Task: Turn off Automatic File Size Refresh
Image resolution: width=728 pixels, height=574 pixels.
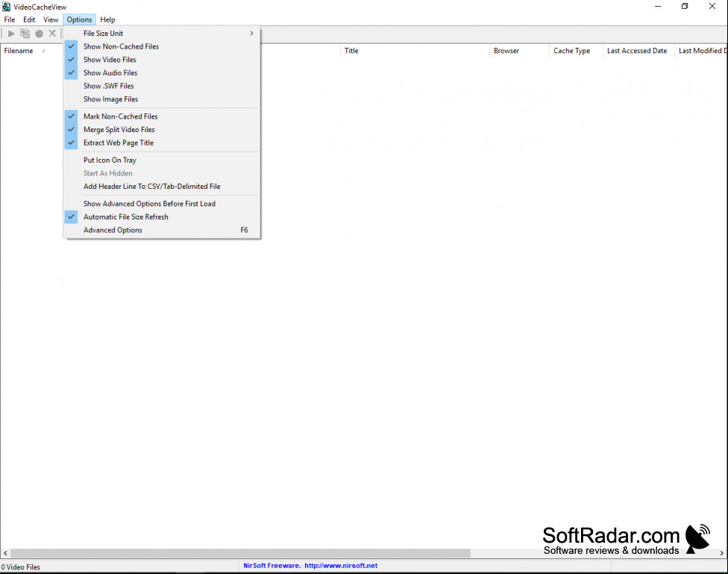Action: pos(162,216)
